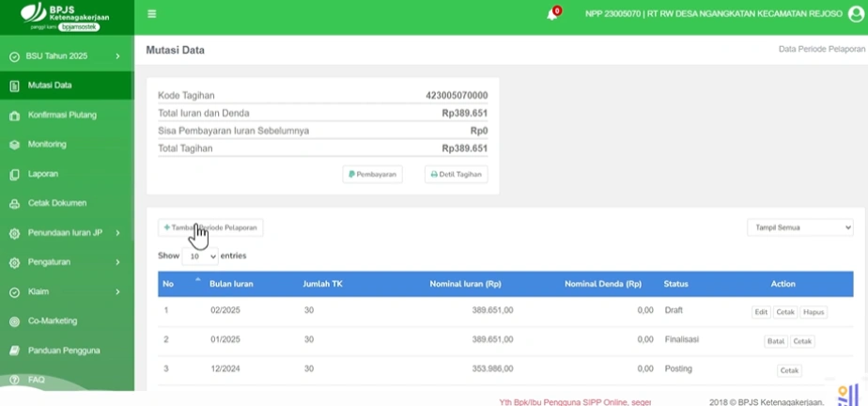Click Batal for the 01/2025 row
Viewport: 868px width, 406px height.
[776, 342]
